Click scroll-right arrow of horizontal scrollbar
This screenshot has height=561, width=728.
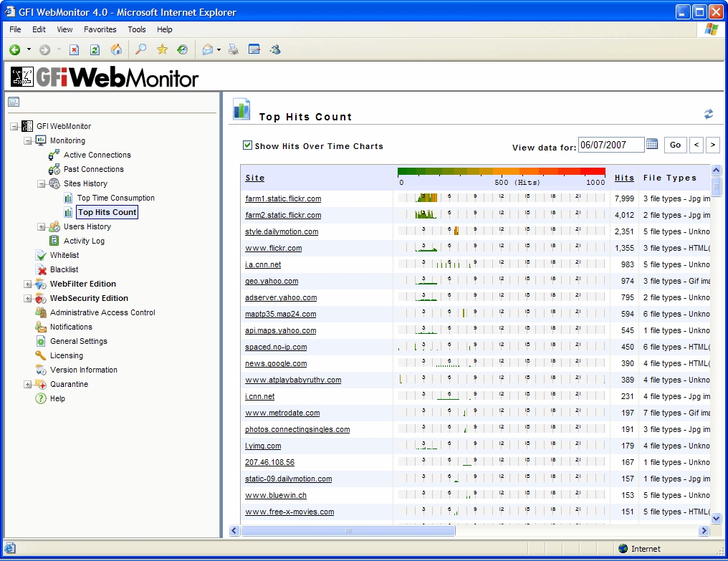704,530
